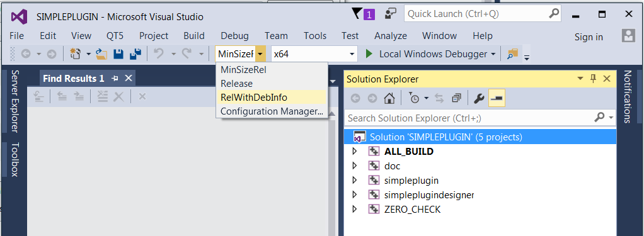Image resolution: width=644 pixels, height=236 pixels.
Task: Select the simpleplugindesigner project
Action: coord(429,195)
